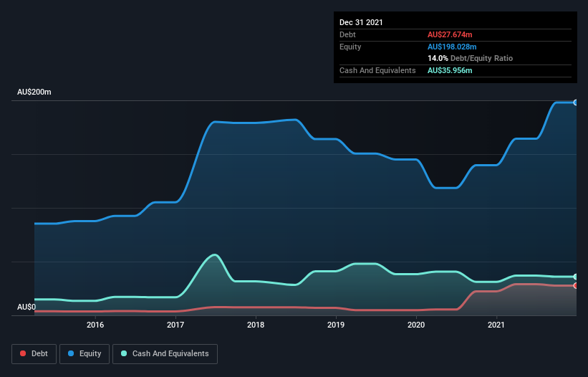This screenshot has height=377, width=588.
Task: Click the AU$27.674m debt value
Action: pos(450,34)
